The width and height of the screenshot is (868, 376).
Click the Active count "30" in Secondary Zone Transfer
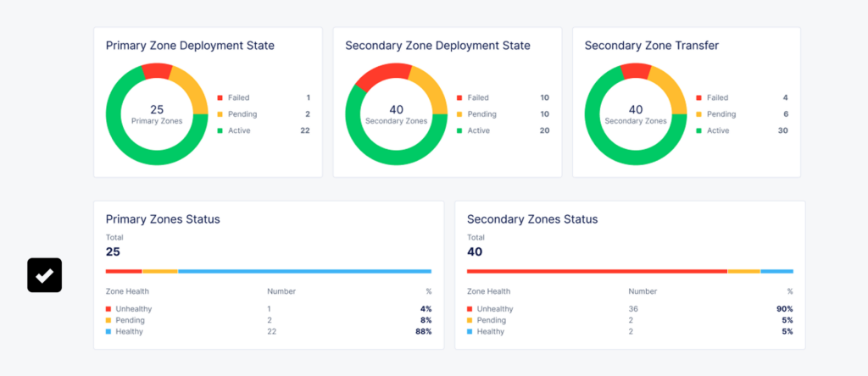(783, 131)
